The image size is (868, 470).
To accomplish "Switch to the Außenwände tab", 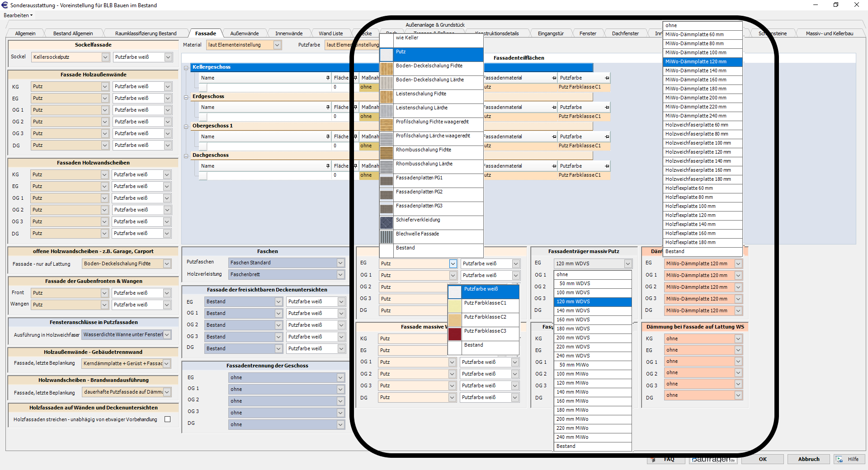I will tap(244, 33).
